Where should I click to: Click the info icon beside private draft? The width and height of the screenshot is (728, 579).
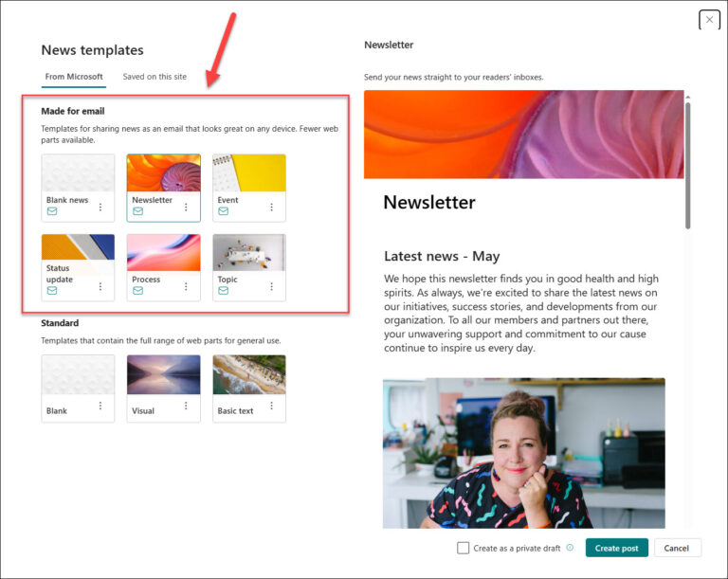pyautogui.click(x=570, y=548)
